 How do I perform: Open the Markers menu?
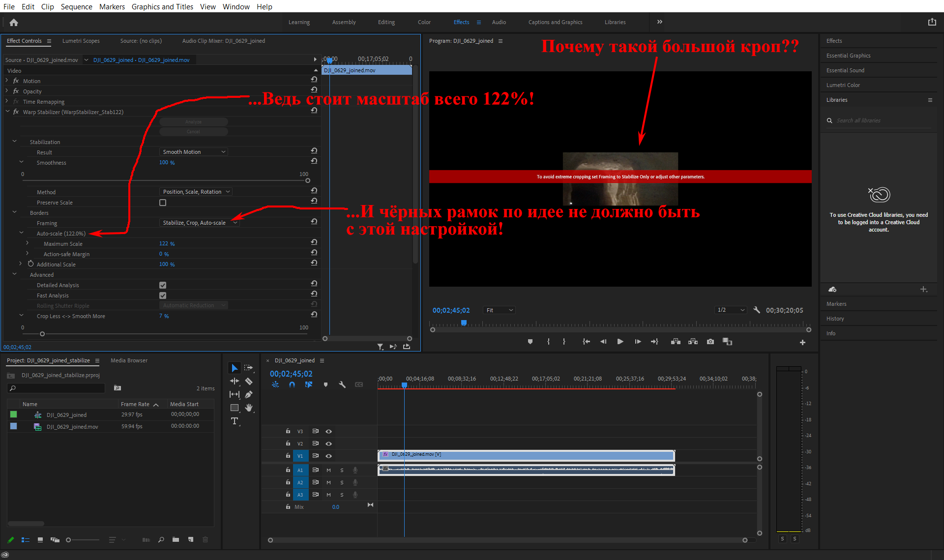(x=112, y=6)
